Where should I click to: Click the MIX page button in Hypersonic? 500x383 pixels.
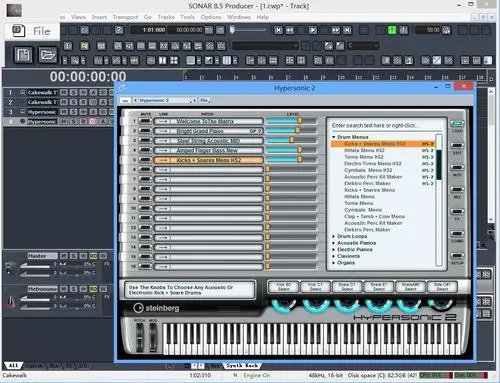tap(457, 190)
